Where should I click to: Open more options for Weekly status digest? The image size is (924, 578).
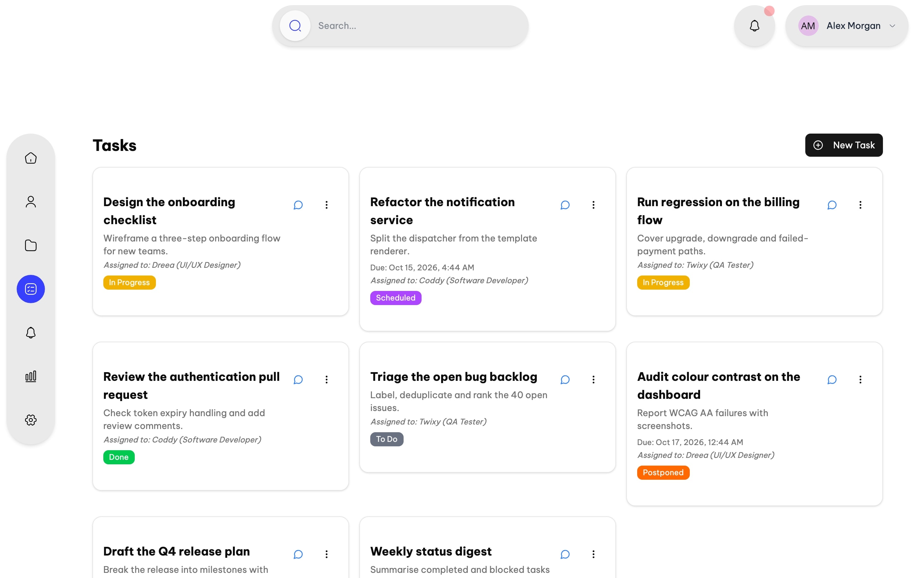click(x=593, y=554)
